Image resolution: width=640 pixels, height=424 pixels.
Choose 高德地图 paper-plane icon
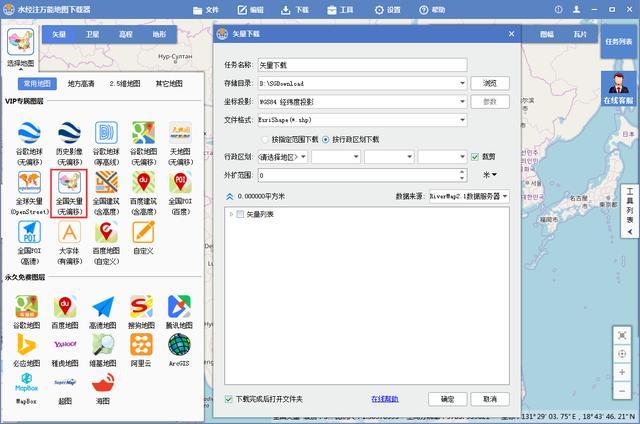(x=103, y=307)
